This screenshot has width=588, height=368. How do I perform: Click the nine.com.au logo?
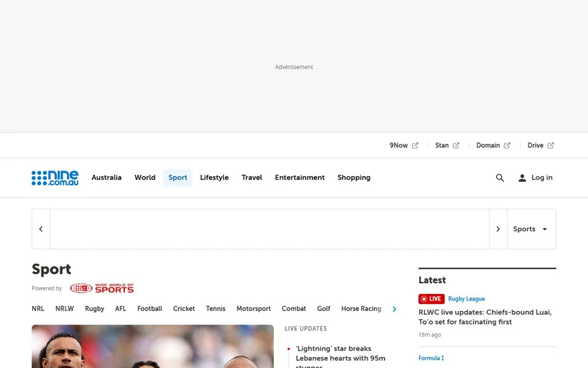(x=55, y=178)
